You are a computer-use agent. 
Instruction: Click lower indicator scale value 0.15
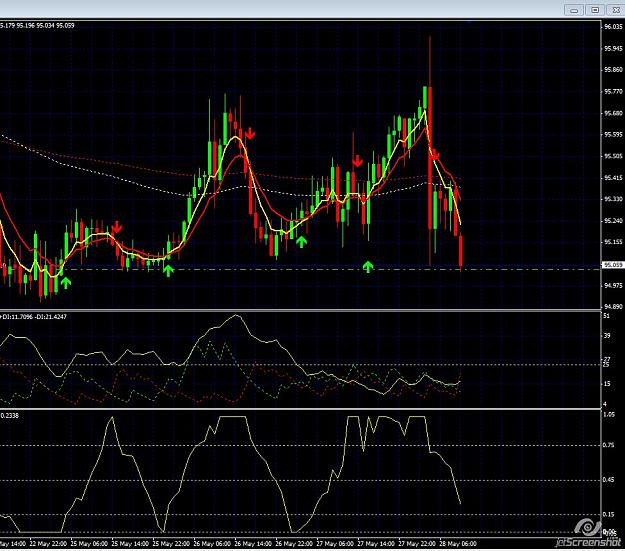tap(609, 514)
